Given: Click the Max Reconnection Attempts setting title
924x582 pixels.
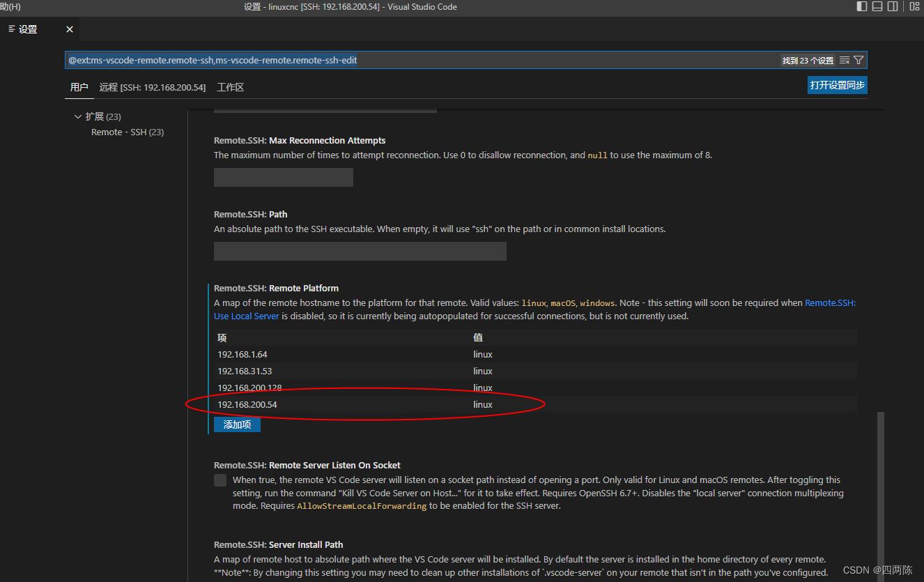Looking at the screenshot, I should point(300,140).
